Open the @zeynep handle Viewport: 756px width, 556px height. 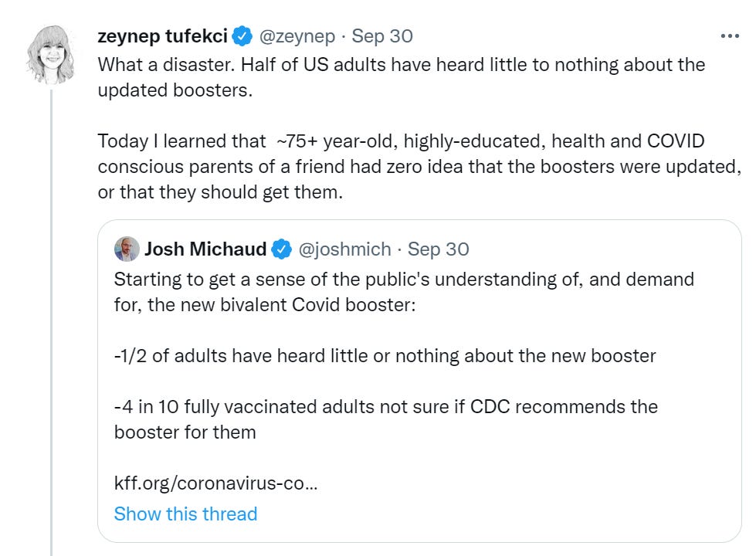point(297,36)
